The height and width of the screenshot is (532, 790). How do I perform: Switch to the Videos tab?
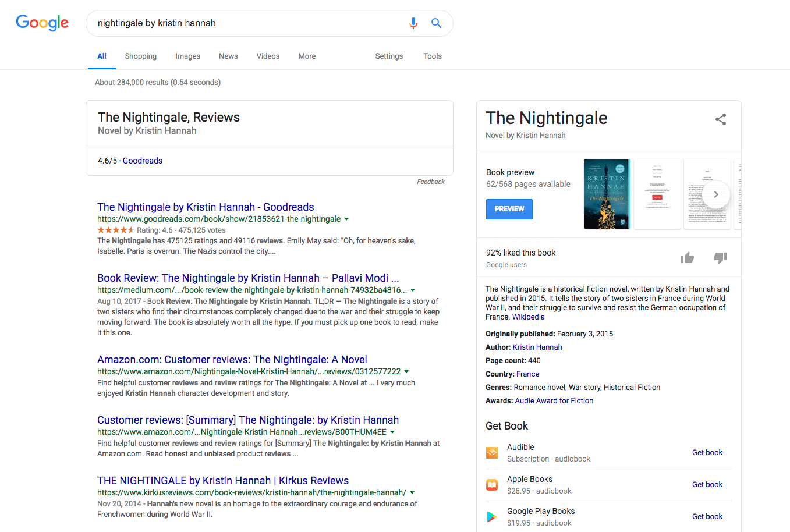pos(268,56)
